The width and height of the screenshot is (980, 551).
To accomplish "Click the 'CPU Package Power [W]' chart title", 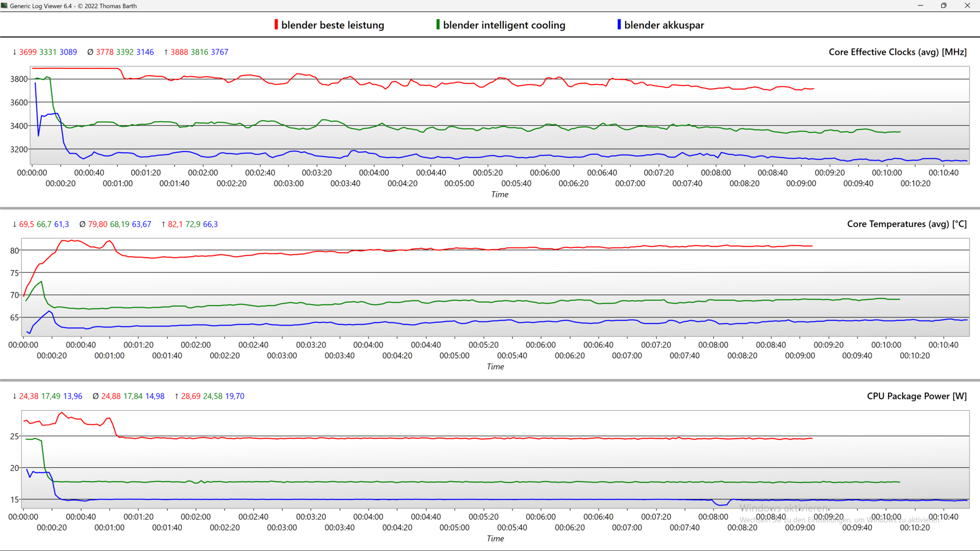I will (916, 396).
